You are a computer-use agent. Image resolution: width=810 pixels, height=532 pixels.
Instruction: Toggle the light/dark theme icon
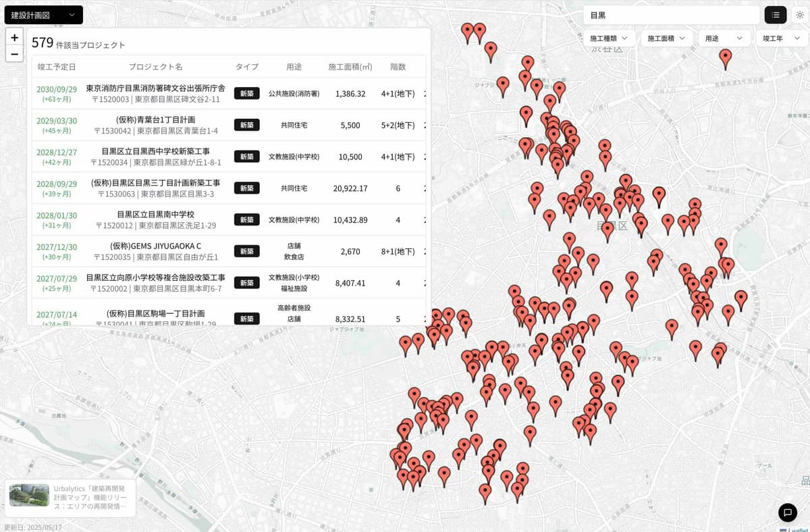click(x=799, y=15)
